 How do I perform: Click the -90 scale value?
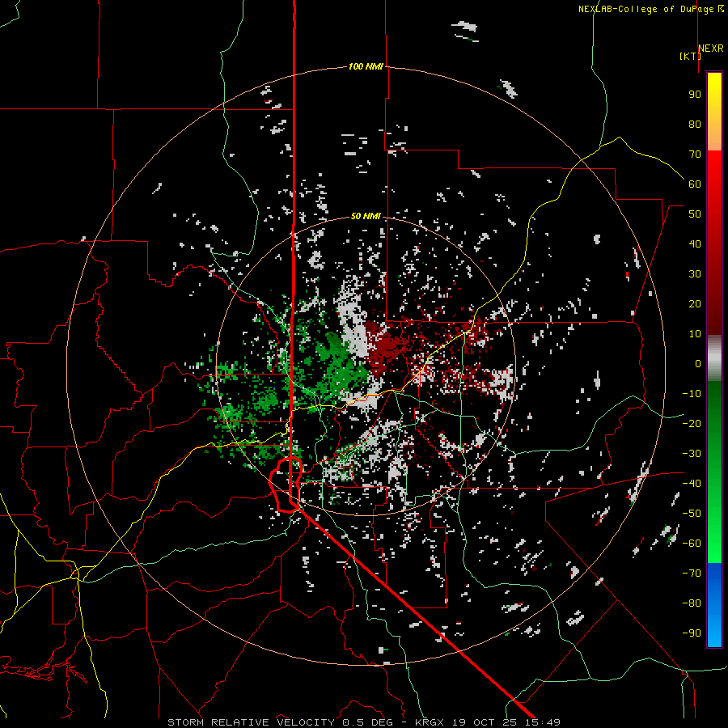(x=692, y=633)
